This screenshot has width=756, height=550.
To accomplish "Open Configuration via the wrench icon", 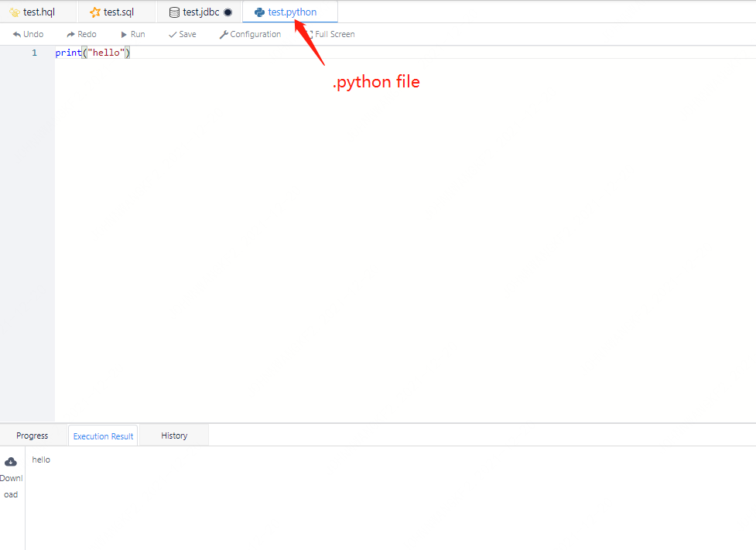I will (x=224, y=35).
